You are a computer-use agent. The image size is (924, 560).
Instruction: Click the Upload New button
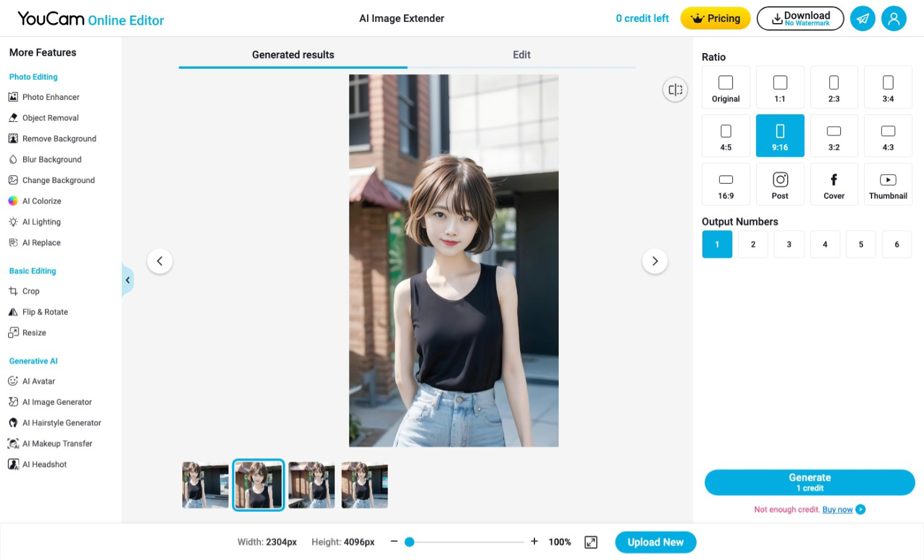(655, 542)
